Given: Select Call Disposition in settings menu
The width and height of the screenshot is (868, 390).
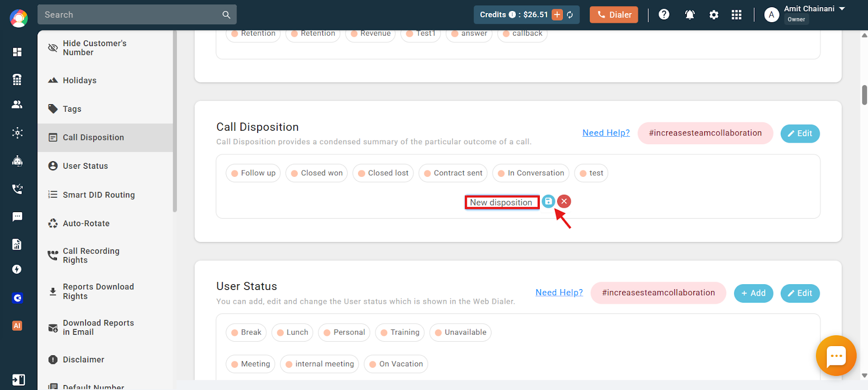Looking at the screenshot, I should pos(105,138).
